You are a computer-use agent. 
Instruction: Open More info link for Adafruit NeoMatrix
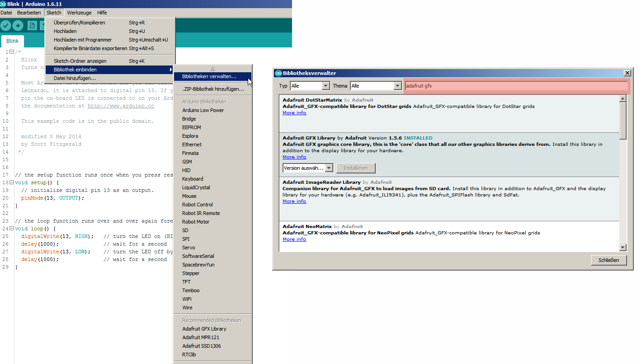click(294, 239)
